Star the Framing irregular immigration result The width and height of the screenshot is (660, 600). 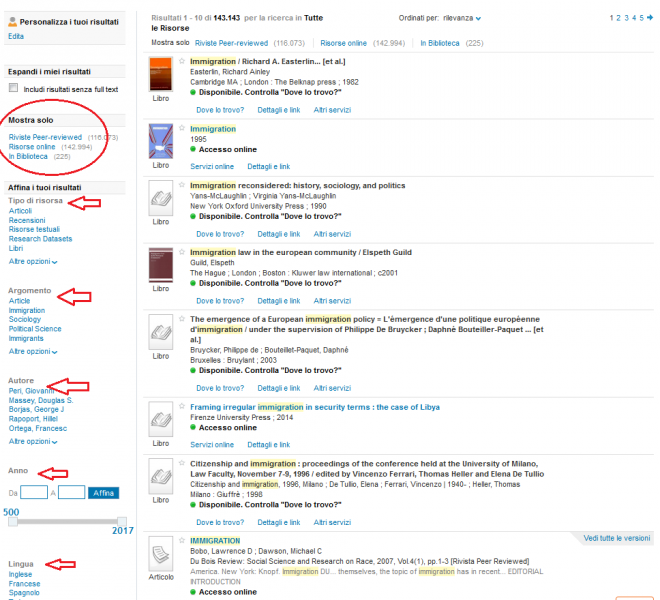(182, 407)
